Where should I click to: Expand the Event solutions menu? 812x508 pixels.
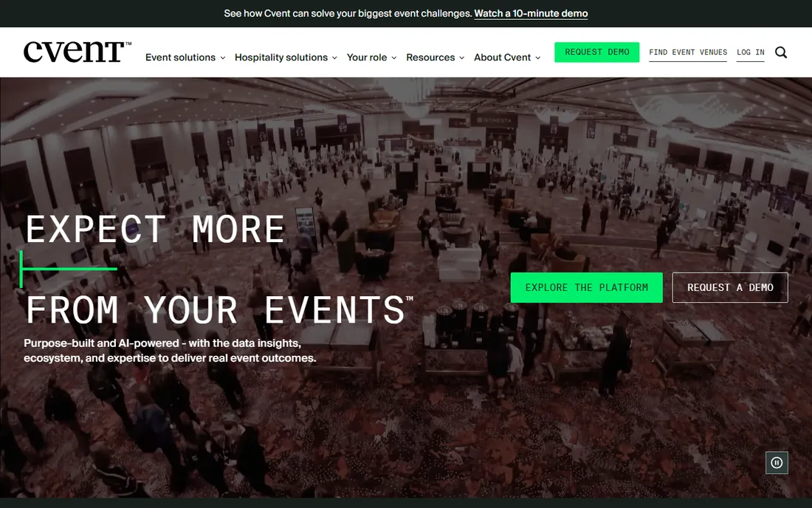coord(185,58)
